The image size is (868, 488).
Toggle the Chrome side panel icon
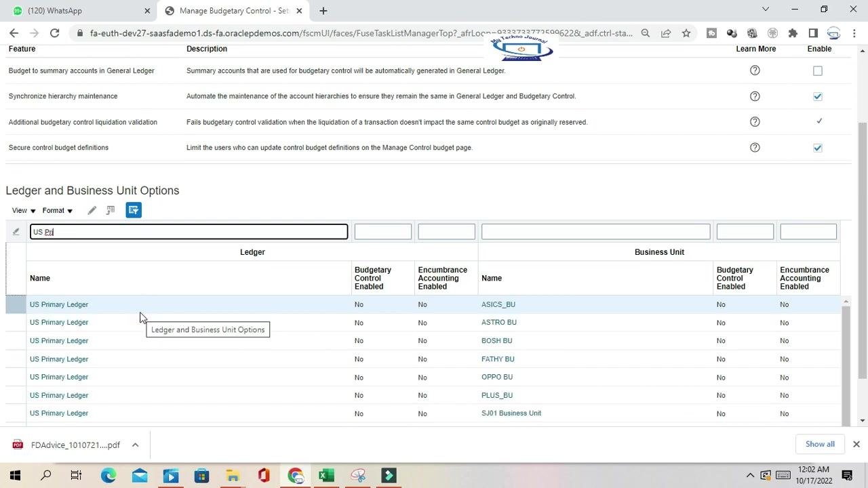[x=813, y=33]
